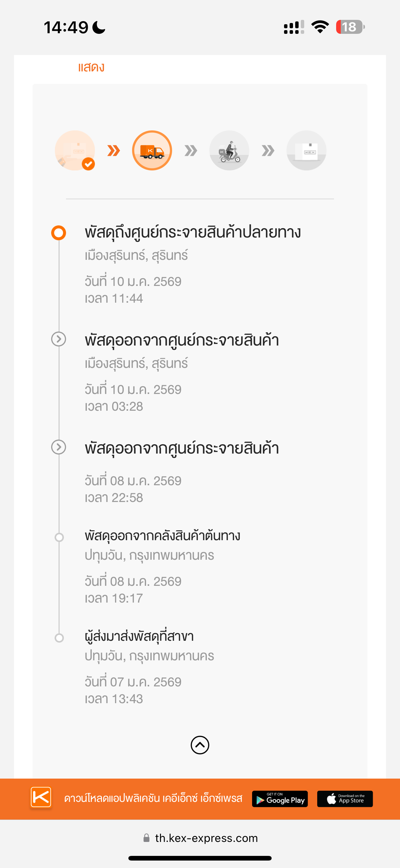Tap timeline marker for 'พัสดุออกจากคลังสินค้าต้นทาง'

tap(59, 537)
